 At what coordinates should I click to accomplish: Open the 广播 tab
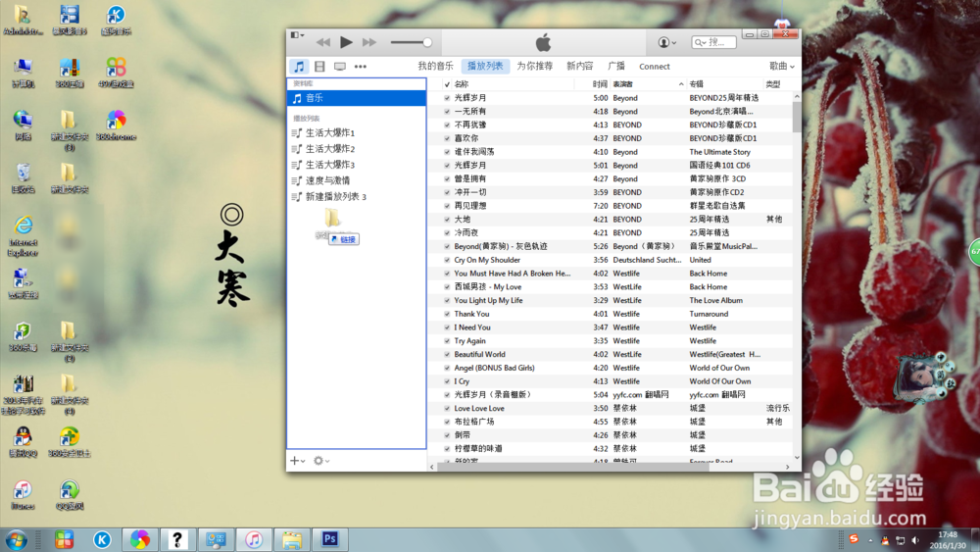tap(616, 67)
